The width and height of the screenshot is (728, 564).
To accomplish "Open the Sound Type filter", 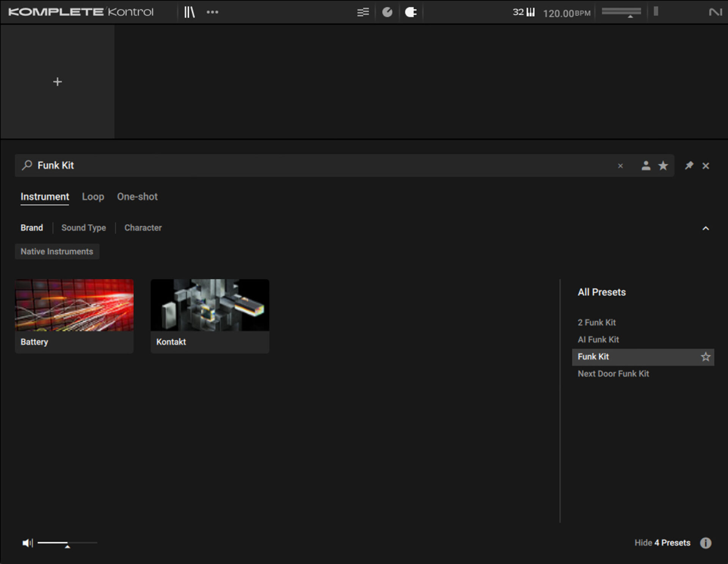I will (83, 228).
